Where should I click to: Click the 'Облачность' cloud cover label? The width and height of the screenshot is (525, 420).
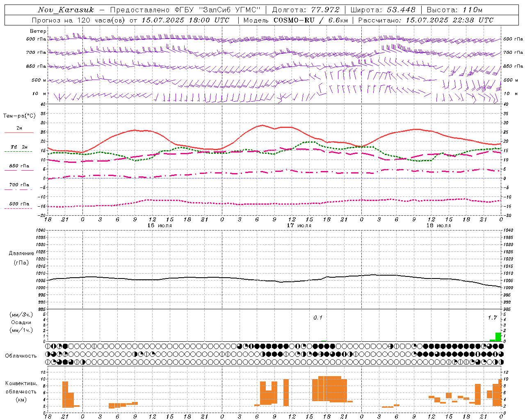21,356
